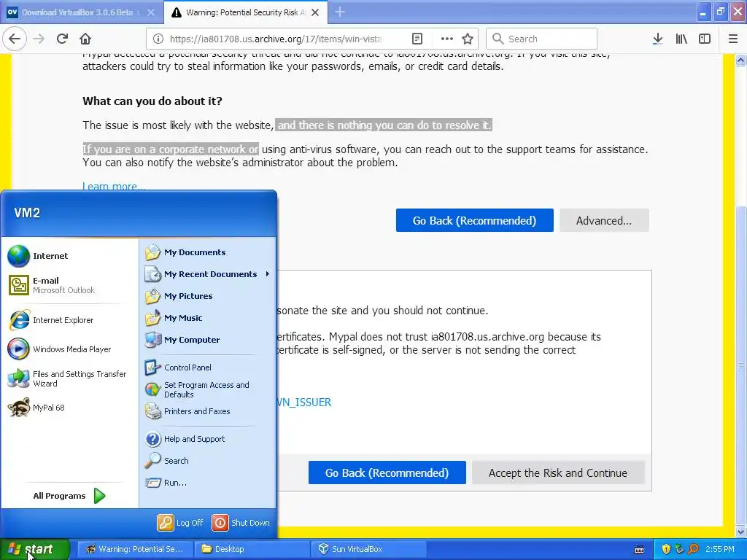Click the magnifier tray icon

[x=693, y=549]
